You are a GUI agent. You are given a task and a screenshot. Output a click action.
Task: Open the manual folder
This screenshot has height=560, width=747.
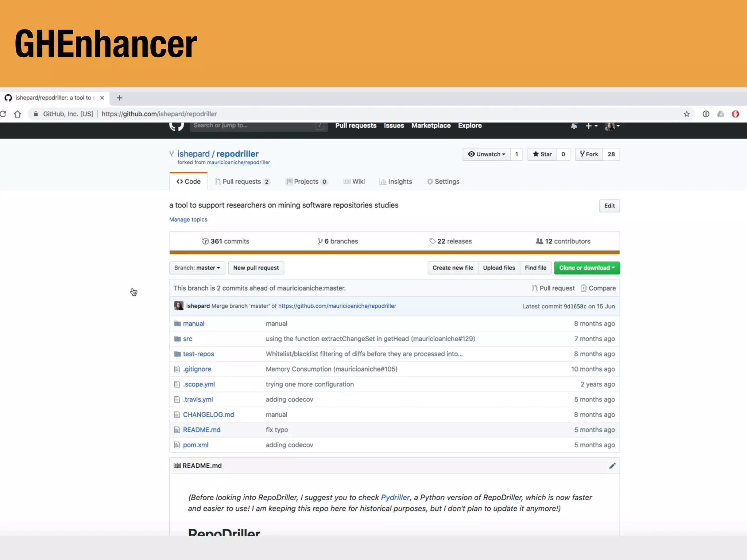pos(194,324)
